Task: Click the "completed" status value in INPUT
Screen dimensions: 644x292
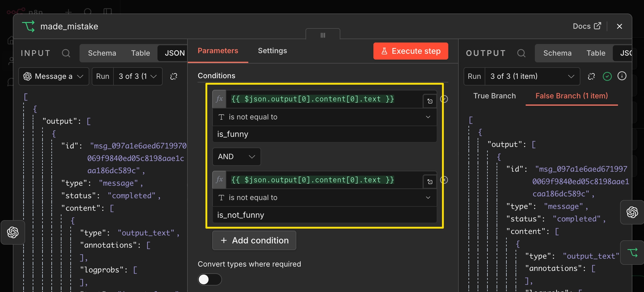Action: (x=132, y=196)
